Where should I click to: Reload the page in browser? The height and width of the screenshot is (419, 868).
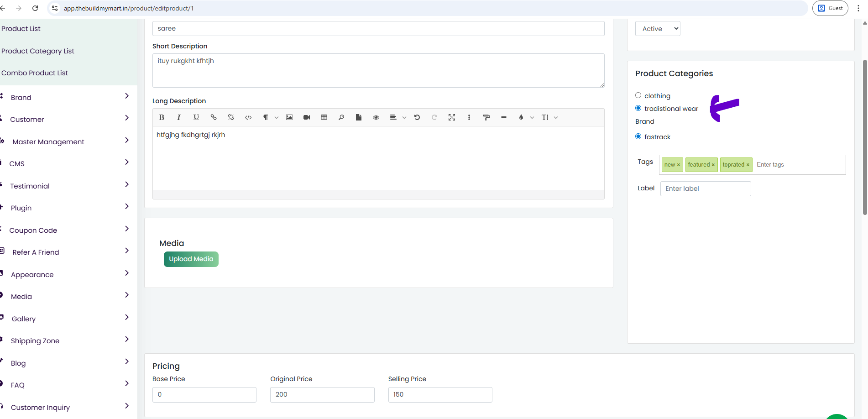point(35,8)
